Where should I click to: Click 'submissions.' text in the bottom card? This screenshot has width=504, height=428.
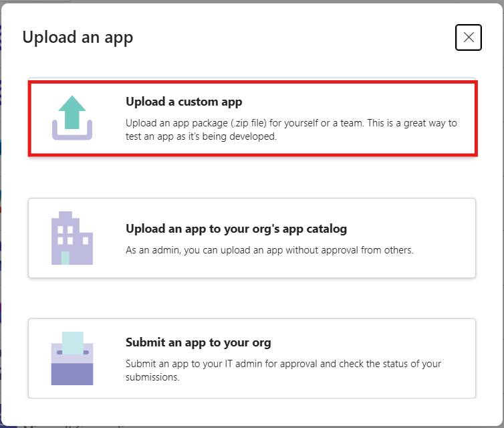pyautogui.click(x=152, y=377)
